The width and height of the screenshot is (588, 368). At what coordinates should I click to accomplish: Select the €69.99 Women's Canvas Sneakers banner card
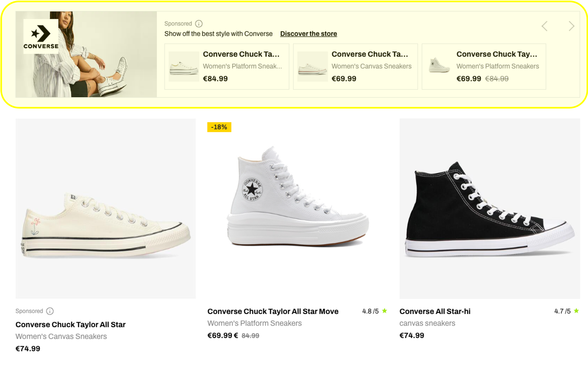click(x=355, y=66)
